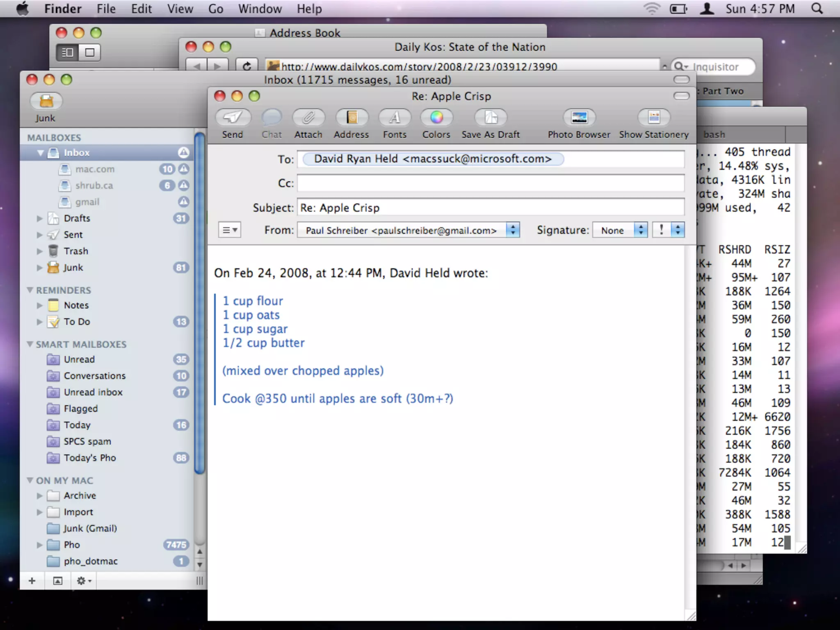Click the menu bar clock Sun 4:57 PM
840x630 pixels.
point(760,9)
